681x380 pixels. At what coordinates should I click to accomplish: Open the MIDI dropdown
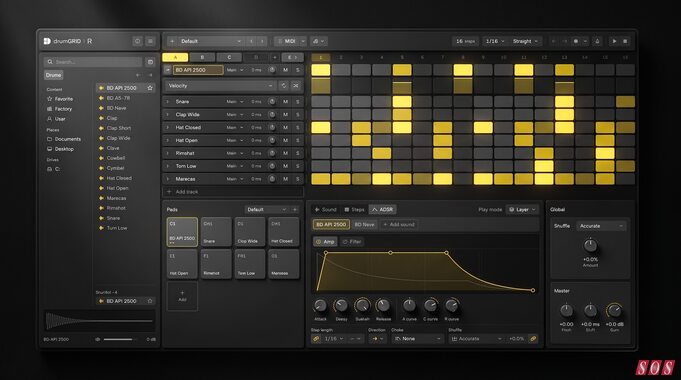point(291,41)
